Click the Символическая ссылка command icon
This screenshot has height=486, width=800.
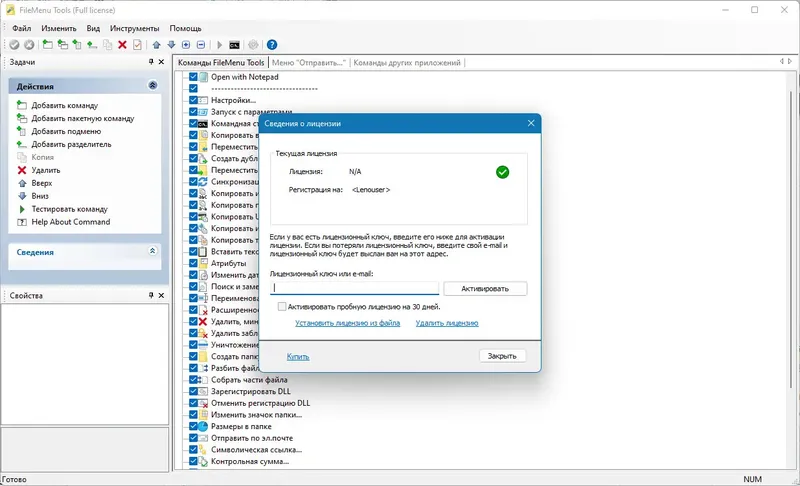pyautogui.click(x=203, y=450)
